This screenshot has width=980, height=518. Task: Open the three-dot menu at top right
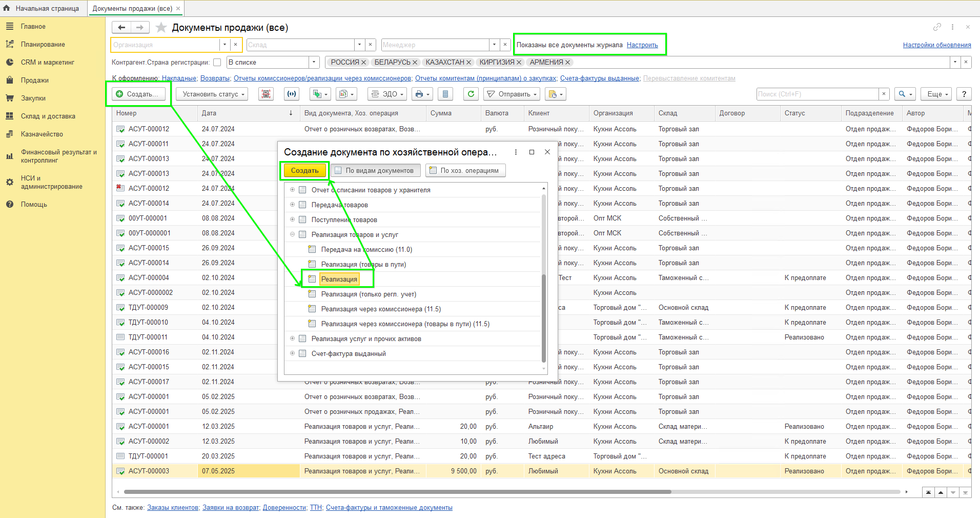952,27
